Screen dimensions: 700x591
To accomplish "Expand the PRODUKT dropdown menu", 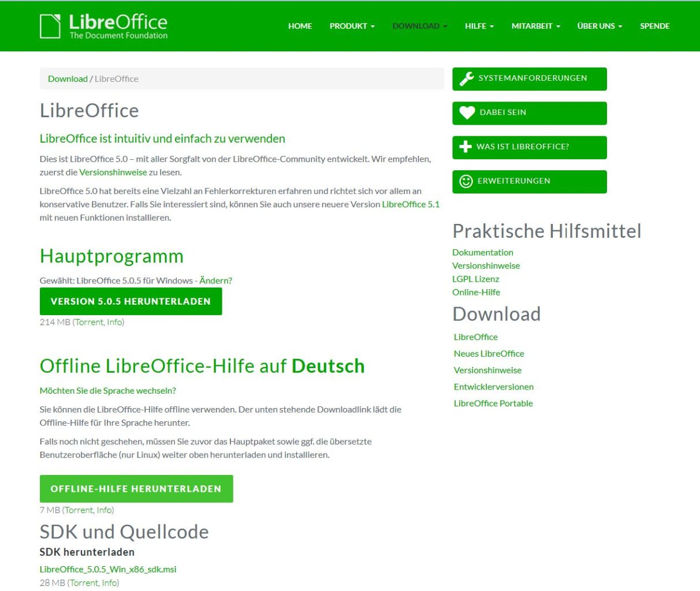I will click(x=352, y=26).
